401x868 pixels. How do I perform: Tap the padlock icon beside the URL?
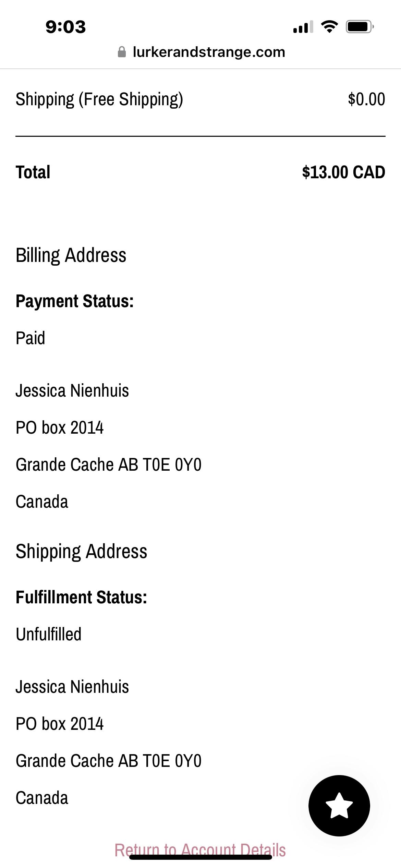pos(122,52)
